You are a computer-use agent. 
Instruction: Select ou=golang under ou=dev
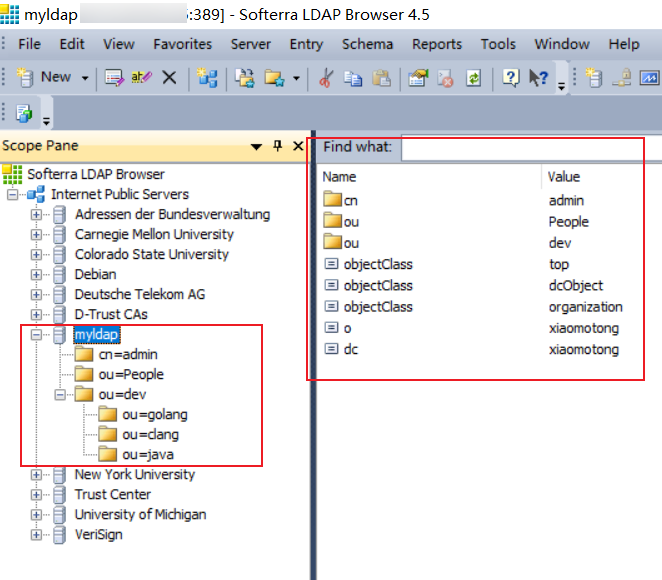click(155, 415)
